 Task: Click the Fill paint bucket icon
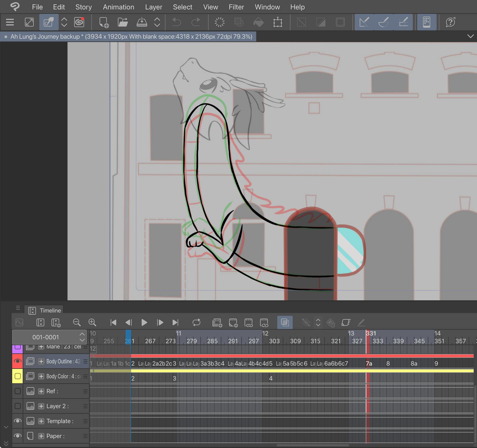(258, 22)
